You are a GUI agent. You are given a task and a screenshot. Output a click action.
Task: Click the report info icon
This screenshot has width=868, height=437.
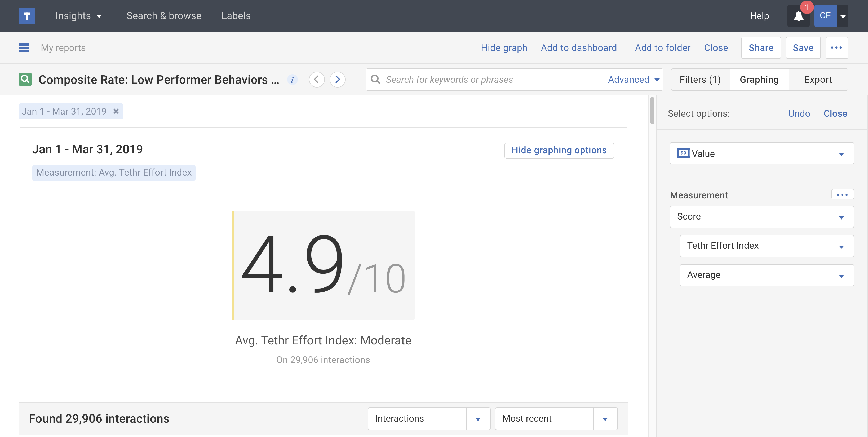(x=292, y=80)
